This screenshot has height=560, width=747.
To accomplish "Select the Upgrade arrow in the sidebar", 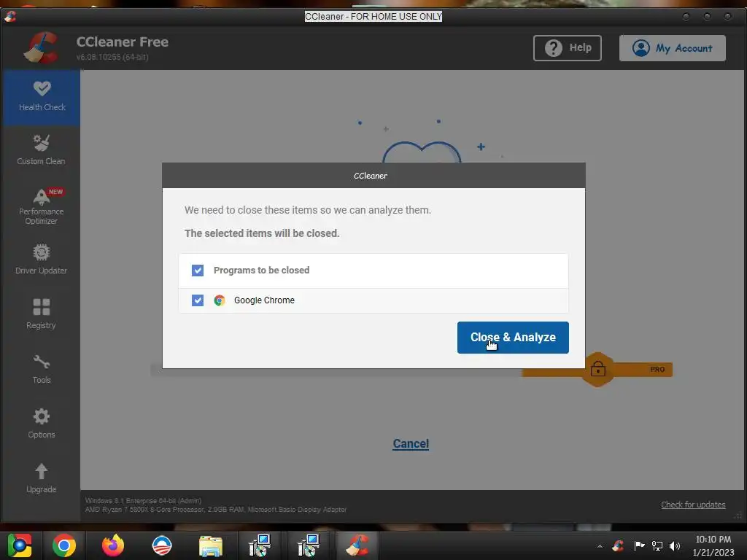I will click(42, 478).
